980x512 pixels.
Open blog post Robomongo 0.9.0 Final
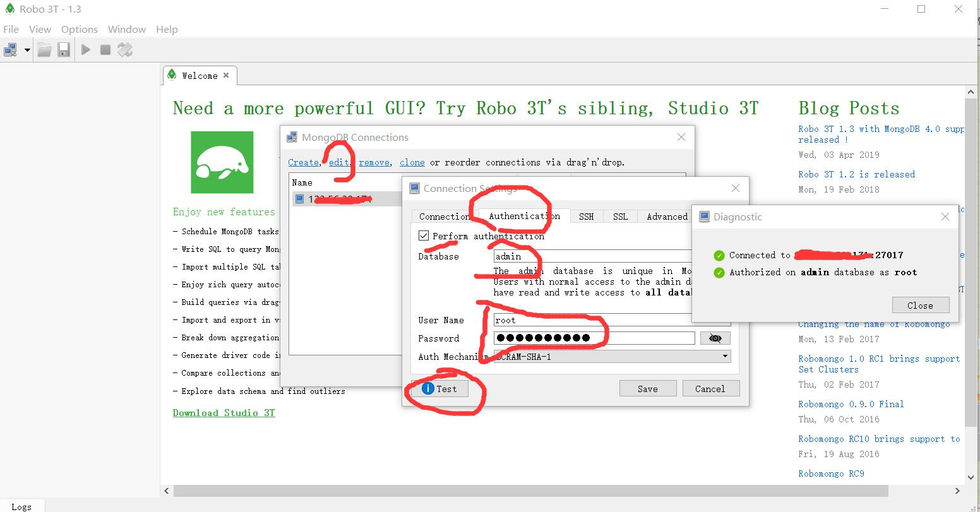(x=851, y=404)
